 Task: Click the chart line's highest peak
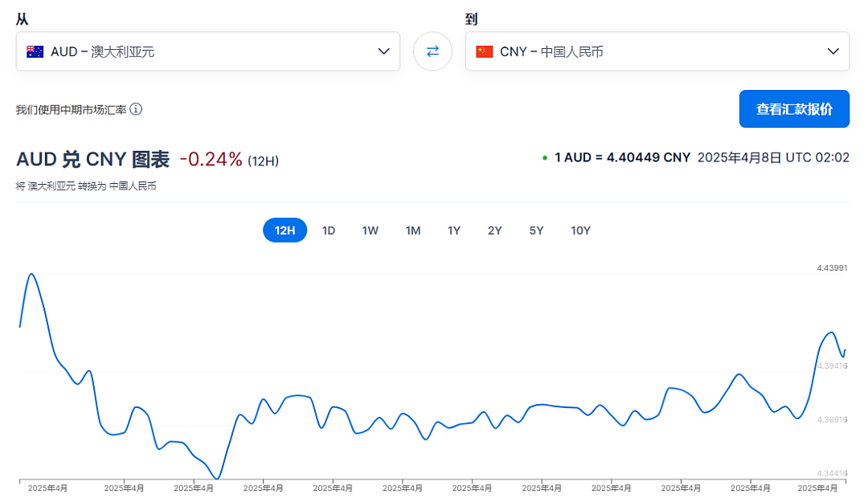[31, 274]
